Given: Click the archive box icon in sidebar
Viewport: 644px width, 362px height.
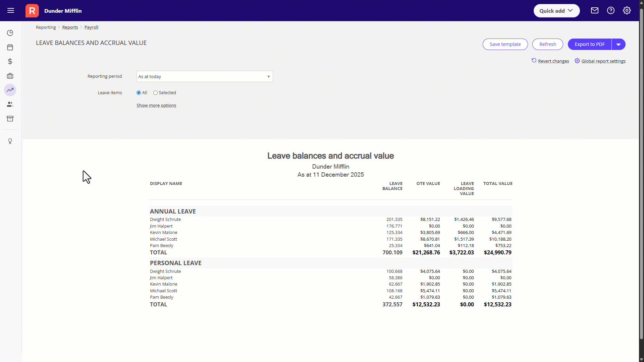Looking at the screenshot, I should pyautogui.click(x=10, y=119).
